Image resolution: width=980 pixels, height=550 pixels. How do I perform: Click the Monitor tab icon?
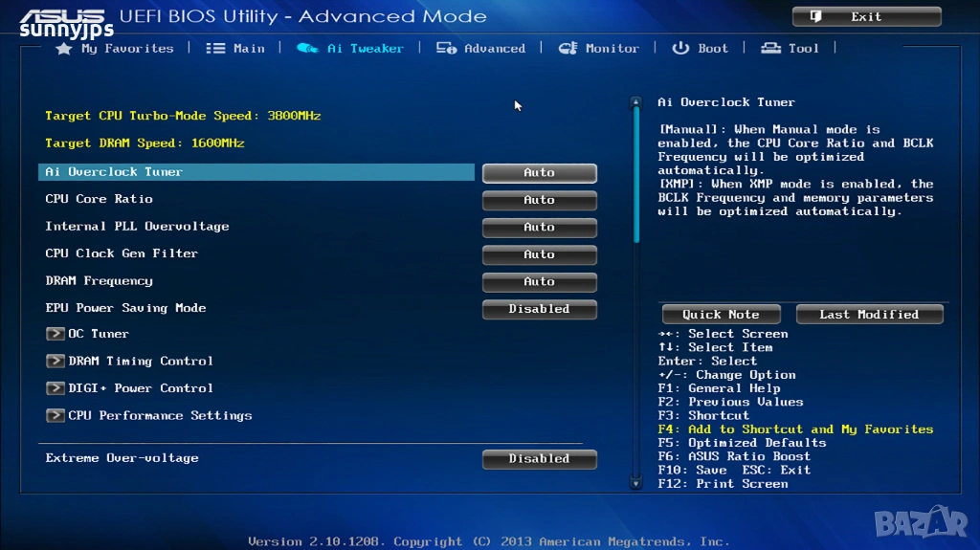(x=568, y=49)
